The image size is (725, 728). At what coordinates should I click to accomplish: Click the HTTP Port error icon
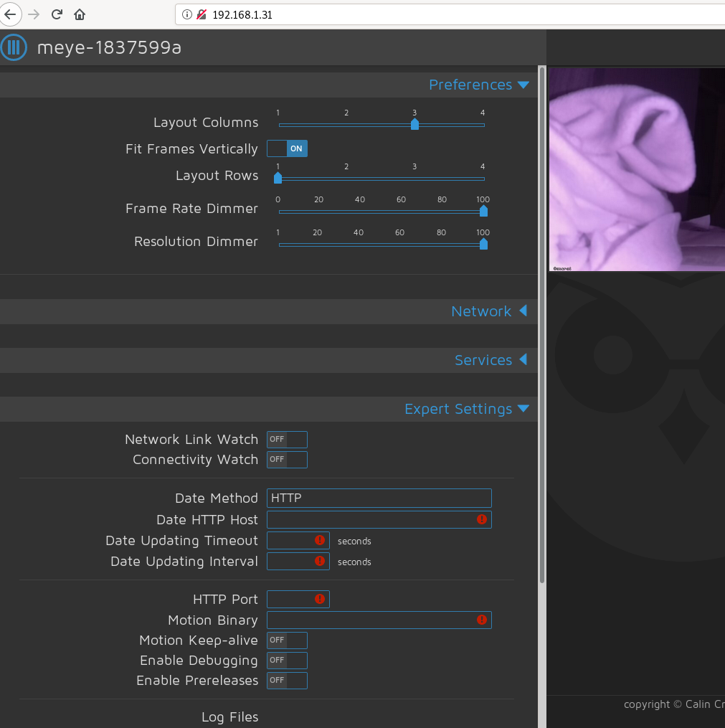click(x=319, y=599)
